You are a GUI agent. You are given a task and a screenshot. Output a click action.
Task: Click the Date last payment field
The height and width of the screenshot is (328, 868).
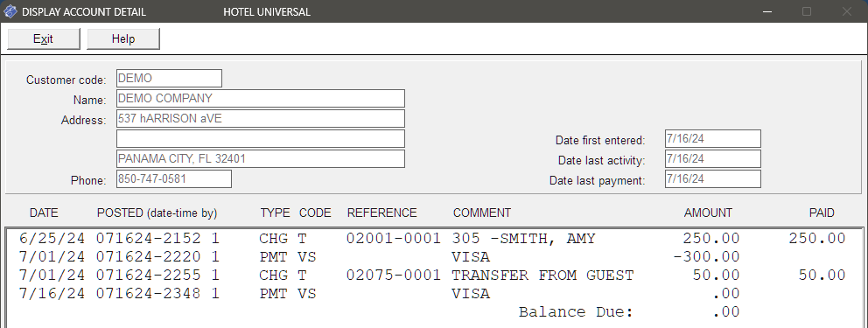(x=713, y=178)
